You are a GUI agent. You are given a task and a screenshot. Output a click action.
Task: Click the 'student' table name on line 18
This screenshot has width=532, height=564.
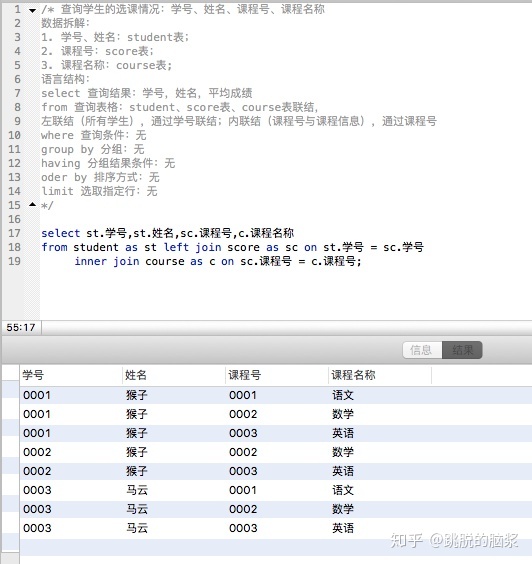(96, 247)
